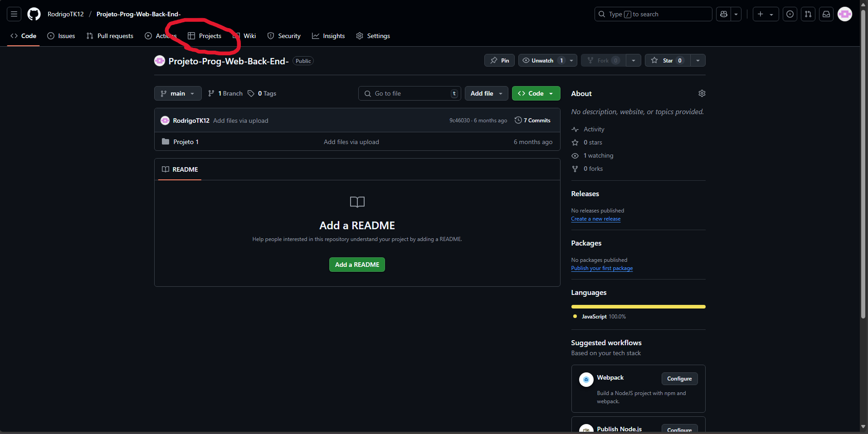View the 1 Branch link
Viewport: 868px width, 434px height.
pyautogui.click(x=225, y=93)
